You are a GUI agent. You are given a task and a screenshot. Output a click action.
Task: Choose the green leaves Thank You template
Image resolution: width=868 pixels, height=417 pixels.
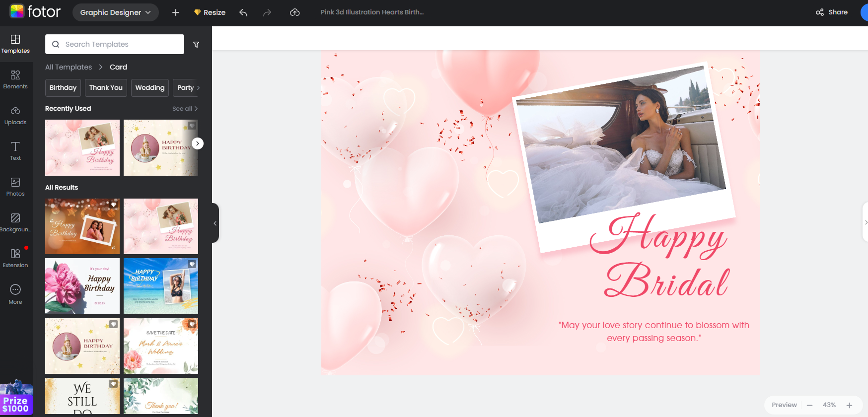(x=161, y=396)
